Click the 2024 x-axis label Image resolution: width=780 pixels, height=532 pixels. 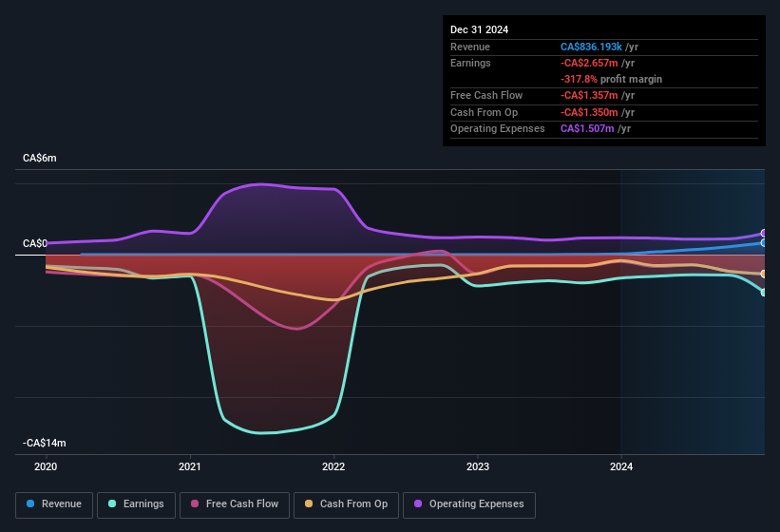coord(621,466)
